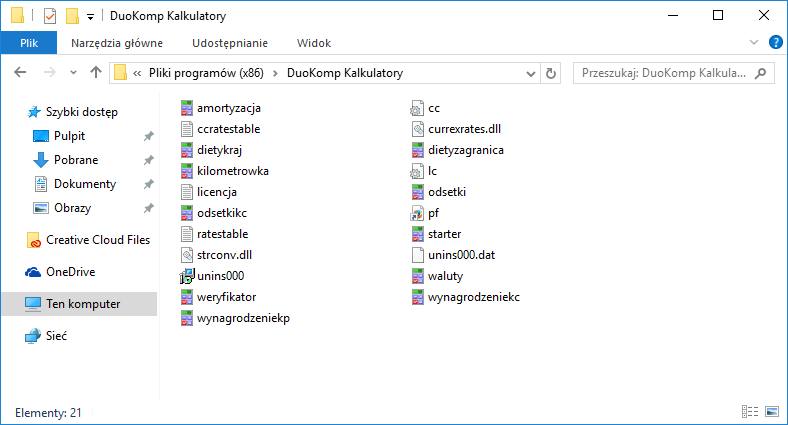Click DuoKomp Kalkulatory breadcrumb segment
Image resolution: width=788 pixels, height=425 pixels.
tap(345, 73)
